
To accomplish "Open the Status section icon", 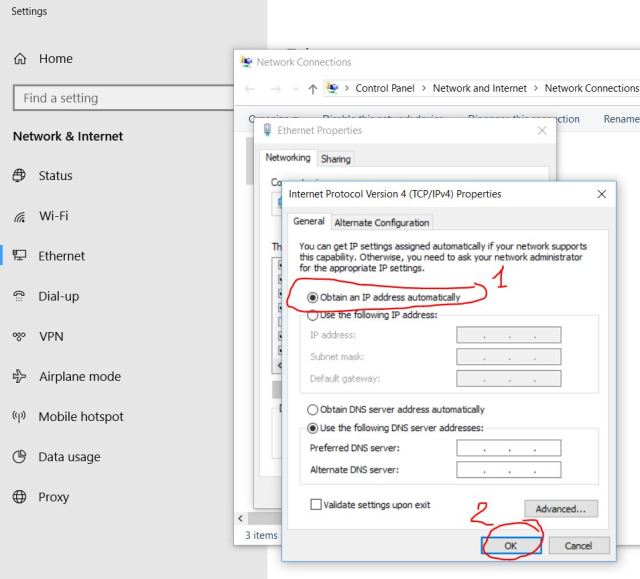I will click(19, 176).
